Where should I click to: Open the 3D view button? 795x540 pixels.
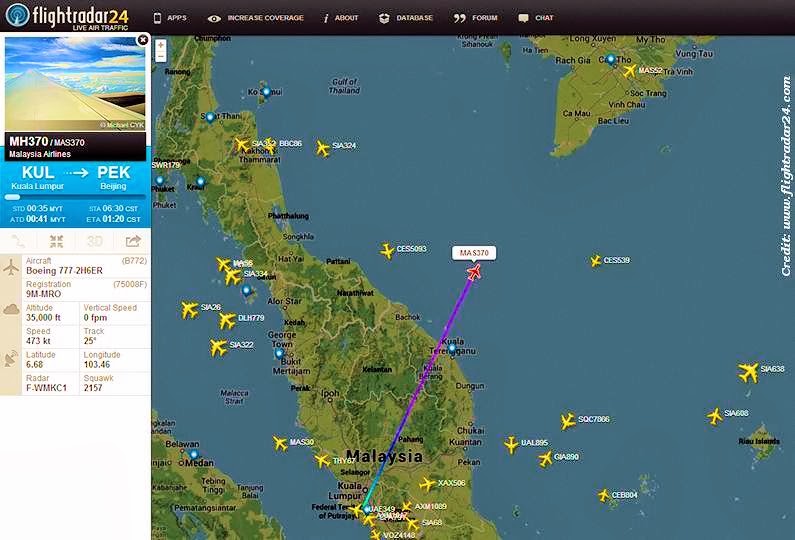94,241
